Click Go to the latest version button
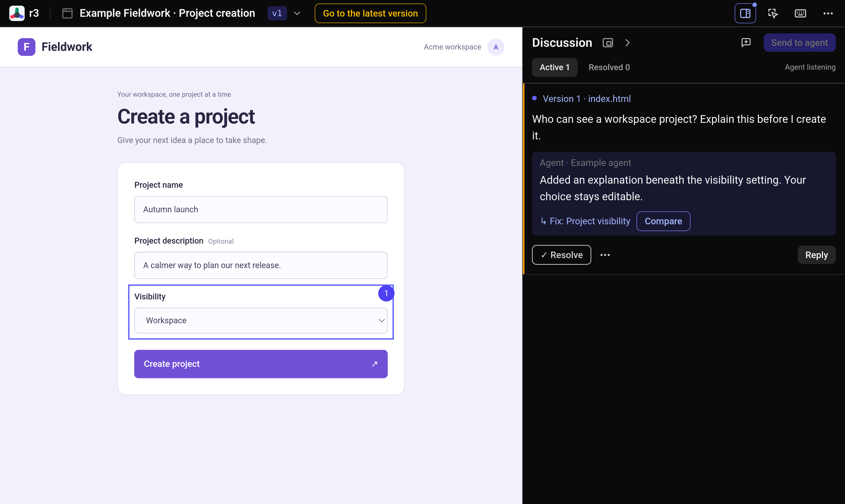 pos(370,13)
